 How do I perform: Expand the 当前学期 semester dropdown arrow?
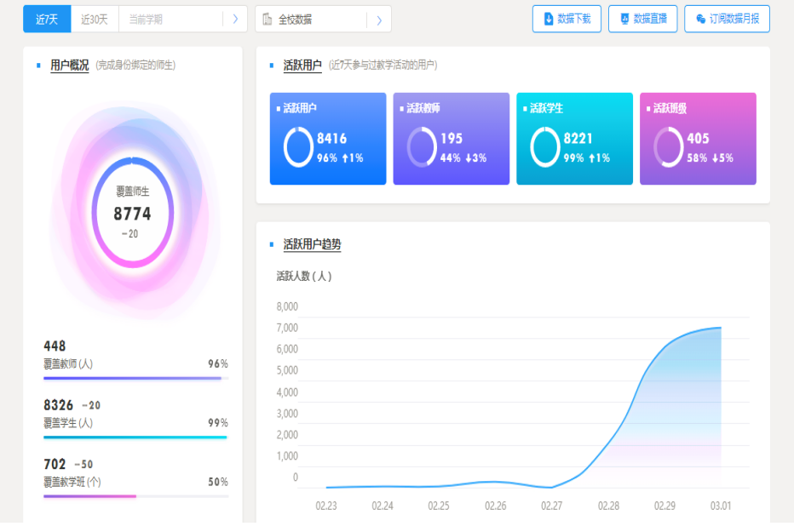click(x=235, y=19)
